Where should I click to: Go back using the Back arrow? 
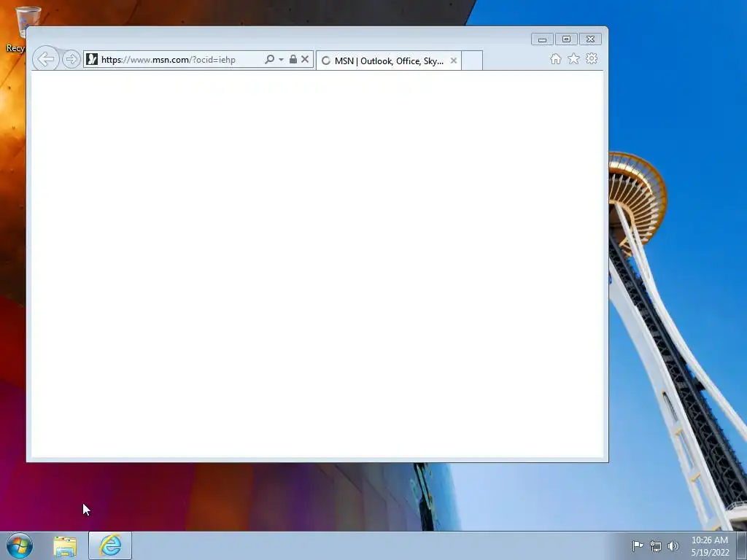[46, 59]
